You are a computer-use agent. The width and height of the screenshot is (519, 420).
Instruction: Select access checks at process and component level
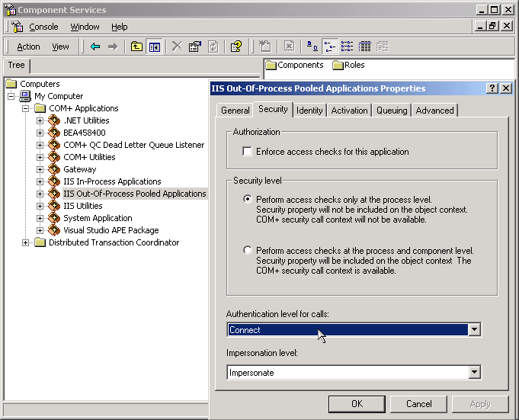coord(247,250)
